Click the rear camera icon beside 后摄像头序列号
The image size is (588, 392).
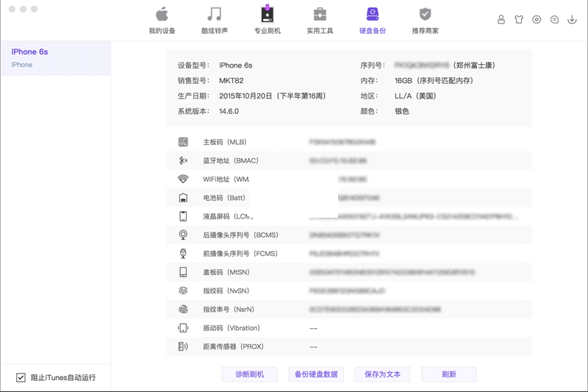click(x=183, y=235)
